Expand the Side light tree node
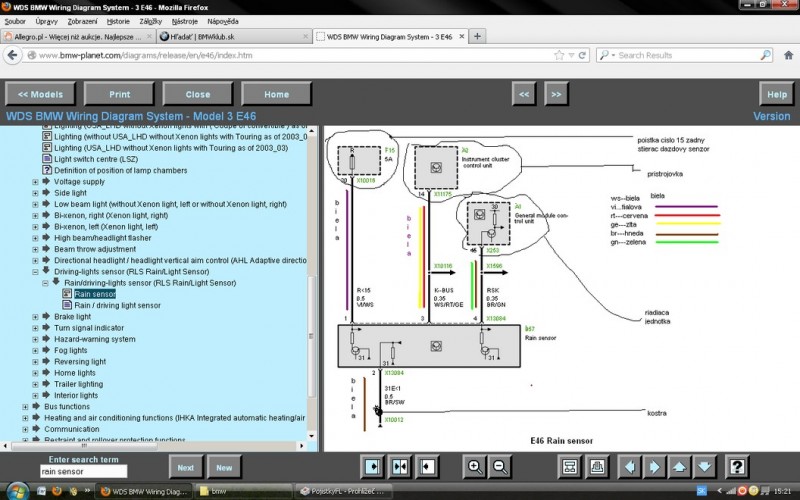 [35, 193]
